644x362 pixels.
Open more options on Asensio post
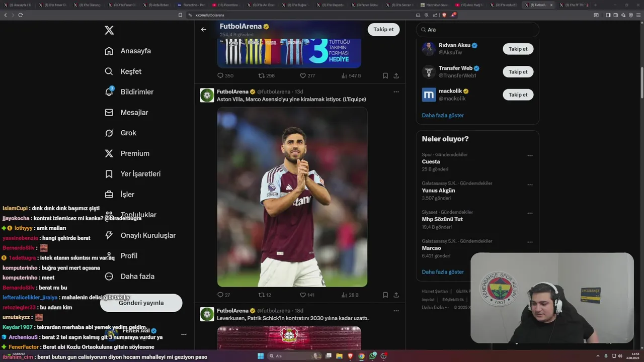[396, 92]
